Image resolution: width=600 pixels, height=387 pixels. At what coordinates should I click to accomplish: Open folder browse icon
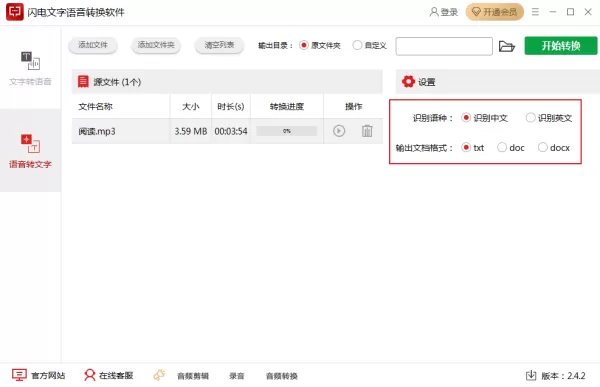pyautogui.click(x=507, y=46)
